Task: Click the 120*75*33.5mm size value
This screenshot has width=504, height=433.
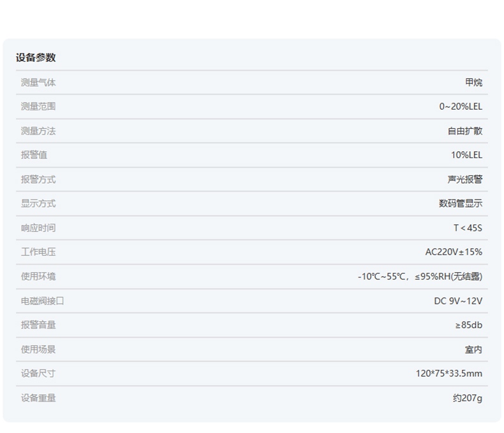Action: tap(448, 373)
